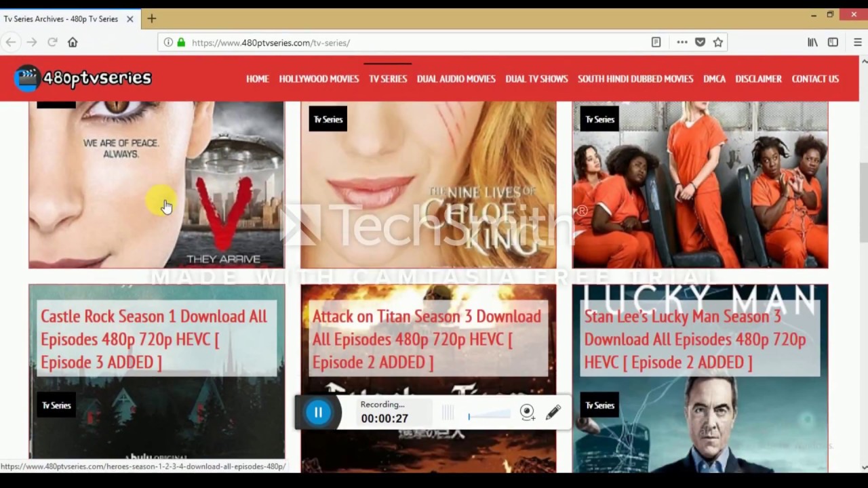Click Tv Series tag on Chloe King poster
Image resolution: width=868 pixels, height=488 pixels.
[328, 119]
